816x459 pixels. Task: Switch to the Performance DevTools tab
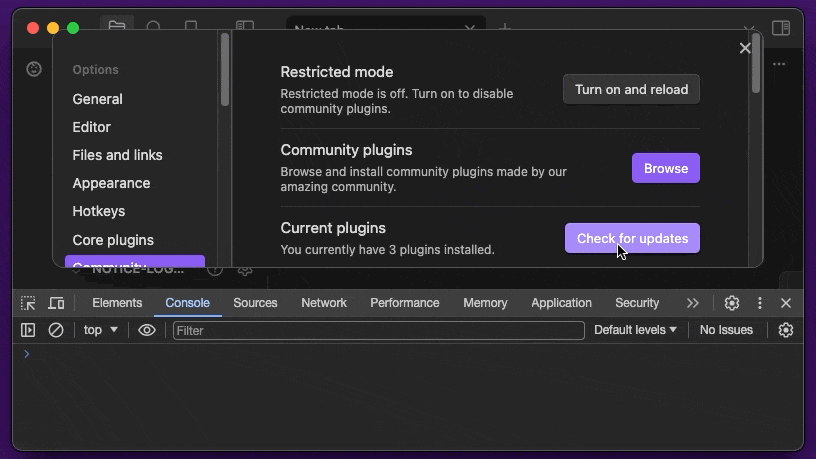click(404, 303)
